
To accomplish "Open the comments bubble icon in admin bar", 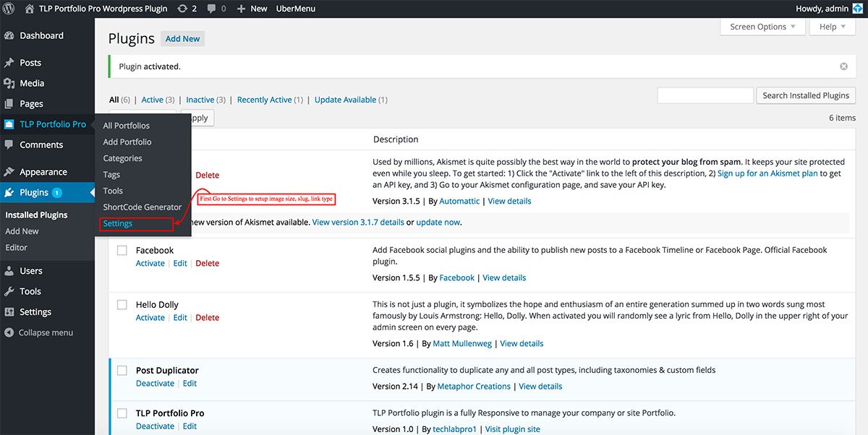I will (x=211, y=9).
